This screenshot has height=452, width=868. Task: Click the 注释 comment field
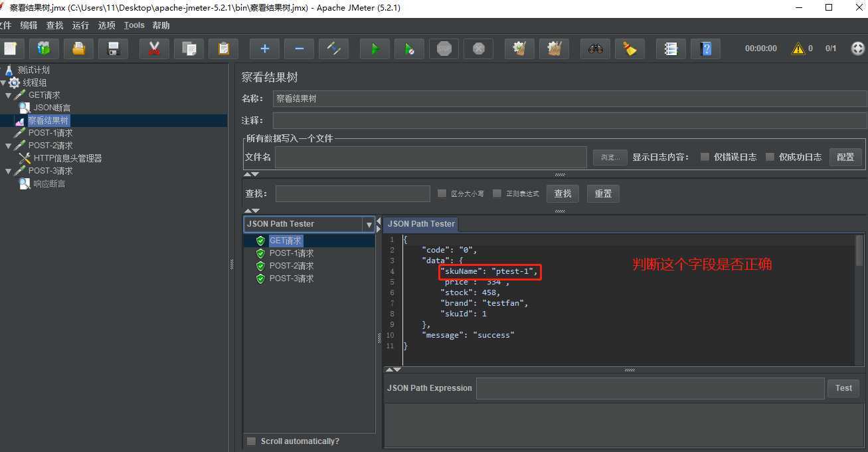pyautogui.click(x=569, y=120)
